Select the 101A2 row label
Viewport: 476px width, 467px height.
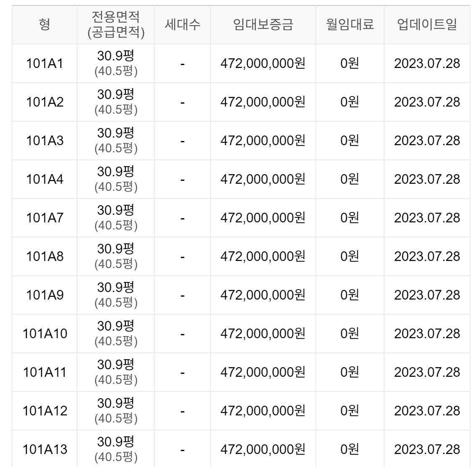[44, 102]
